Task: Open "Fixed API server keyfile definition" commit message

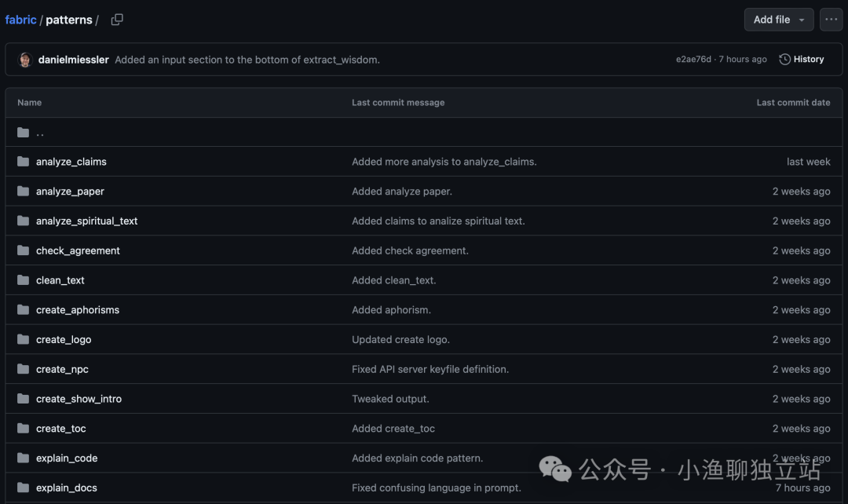Action: pos(430,369)
